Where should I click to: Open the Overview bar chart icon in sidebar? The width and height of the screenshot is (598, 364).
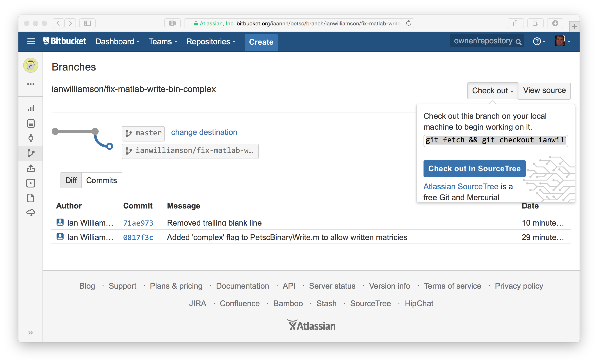click(31, 108)
